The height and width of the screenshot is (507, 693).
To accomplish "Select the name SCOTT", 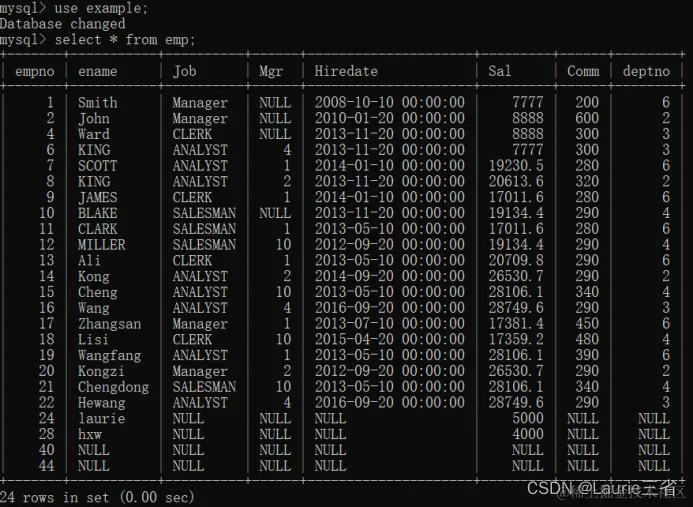I will [x=98, y=166].
